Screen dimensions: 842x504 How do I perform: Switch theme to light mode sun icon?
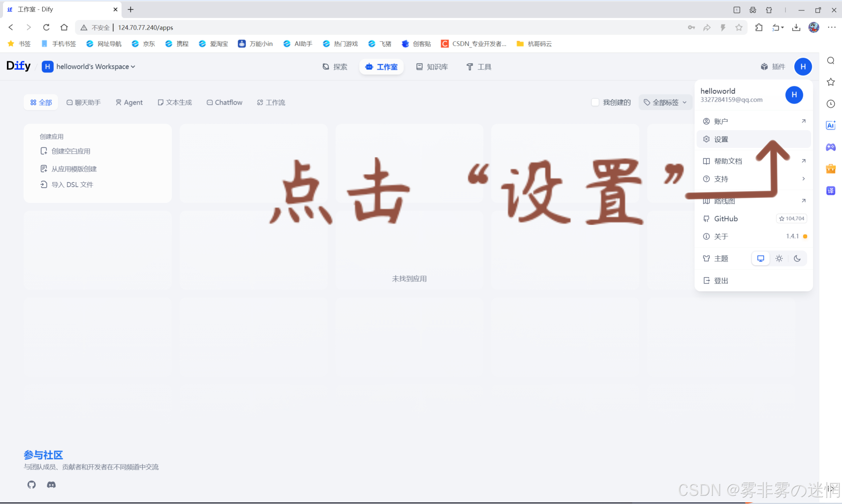pos(779,259)
